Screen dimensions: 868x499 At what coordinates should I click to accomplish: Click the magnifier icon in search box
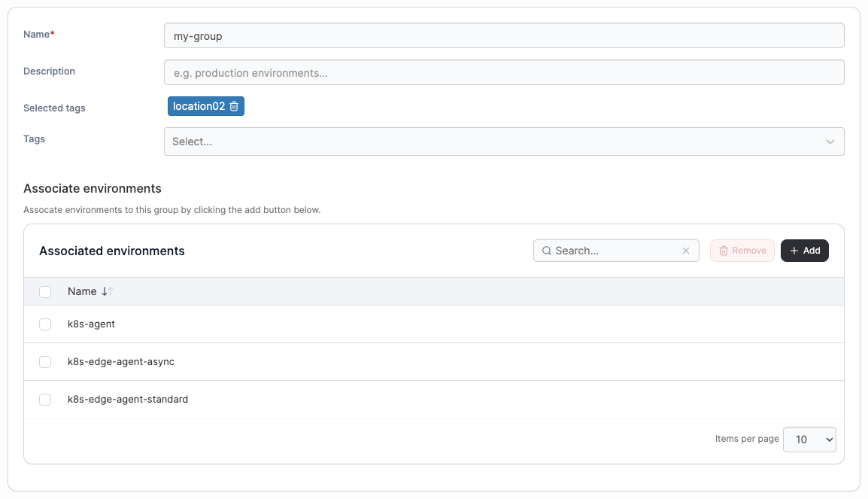click(547, 251)
